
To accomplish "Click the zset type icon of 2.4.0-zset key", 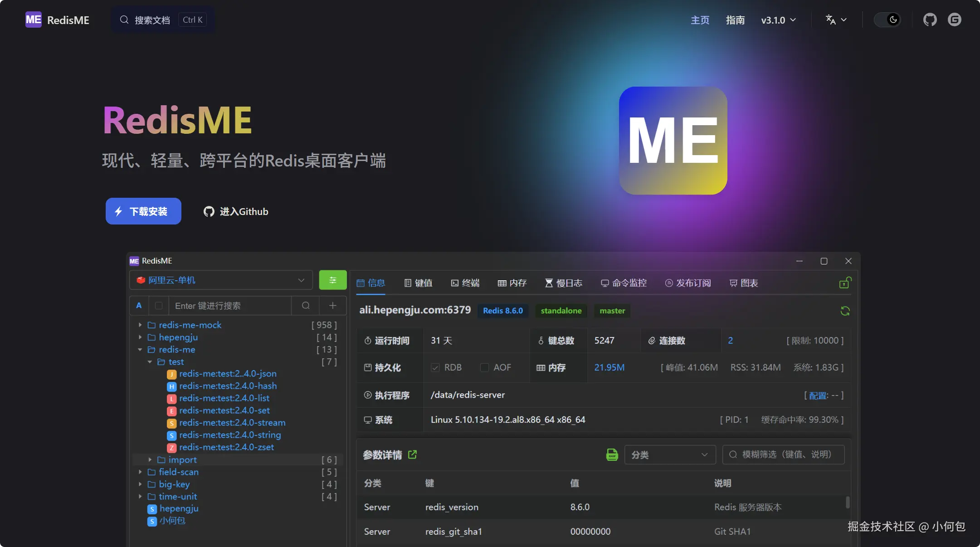I will pyautogui.click(x=171, y=448).
